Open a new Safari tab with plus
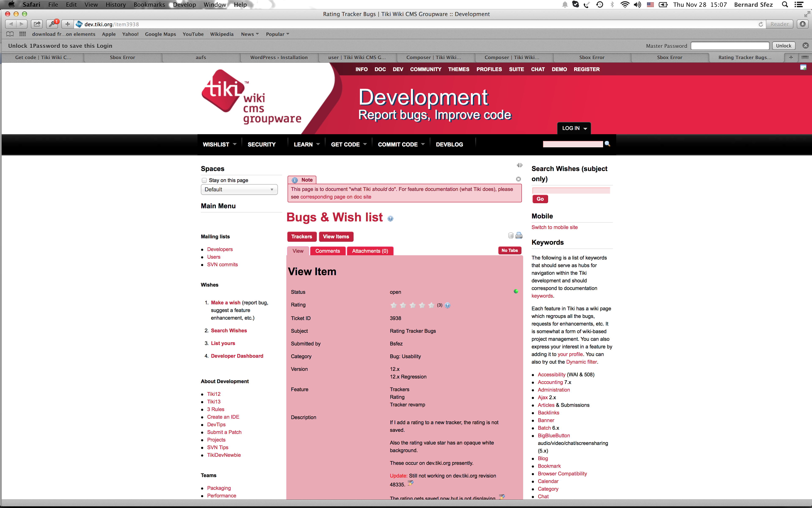This screenshot has width=812, height=508. [x=791, y=57]
